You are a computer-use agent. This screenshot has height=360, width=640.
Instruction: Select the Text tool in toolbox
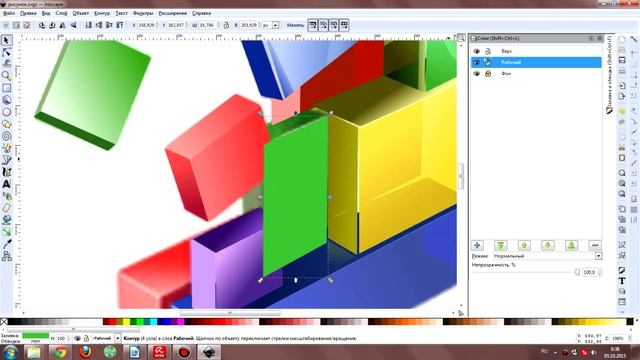tap(7, 184)
